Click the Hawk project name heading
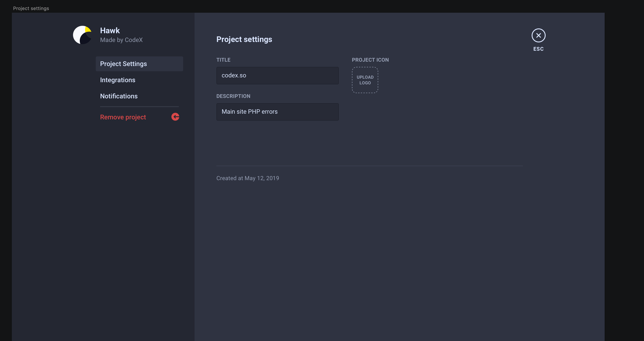 pyautogui.click(x=110, y=30)
